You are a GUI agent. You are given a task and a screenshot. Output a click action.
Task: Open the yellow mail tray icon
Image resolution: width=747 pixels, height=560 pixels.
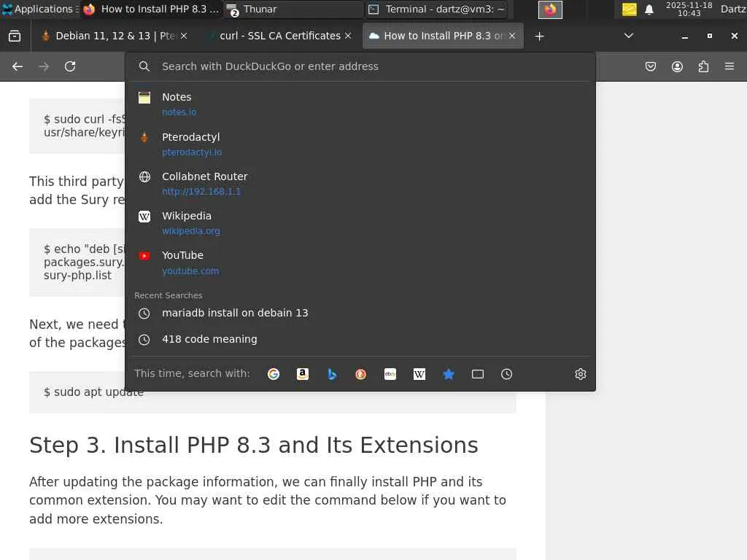[630, 9]
